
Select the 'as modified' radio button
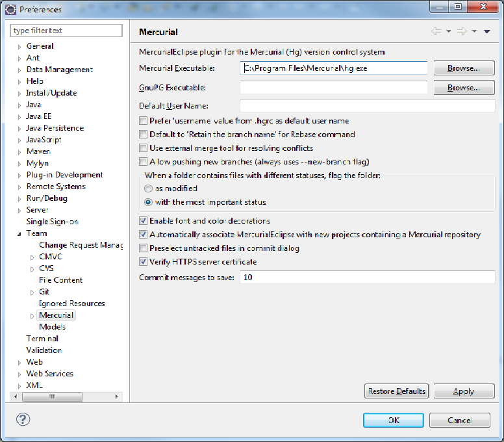pos(148,188)
